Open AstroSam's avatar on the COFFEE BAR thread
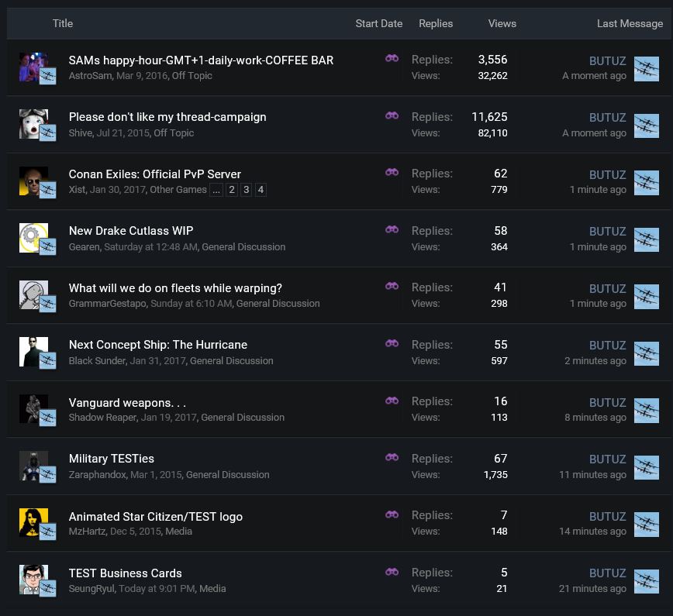The image size is (673, 616). tap(33, 67)
